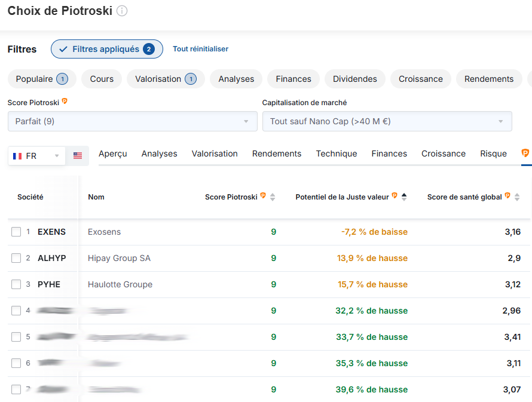Click the 35,3 % de hausse value

click(372, 363)
